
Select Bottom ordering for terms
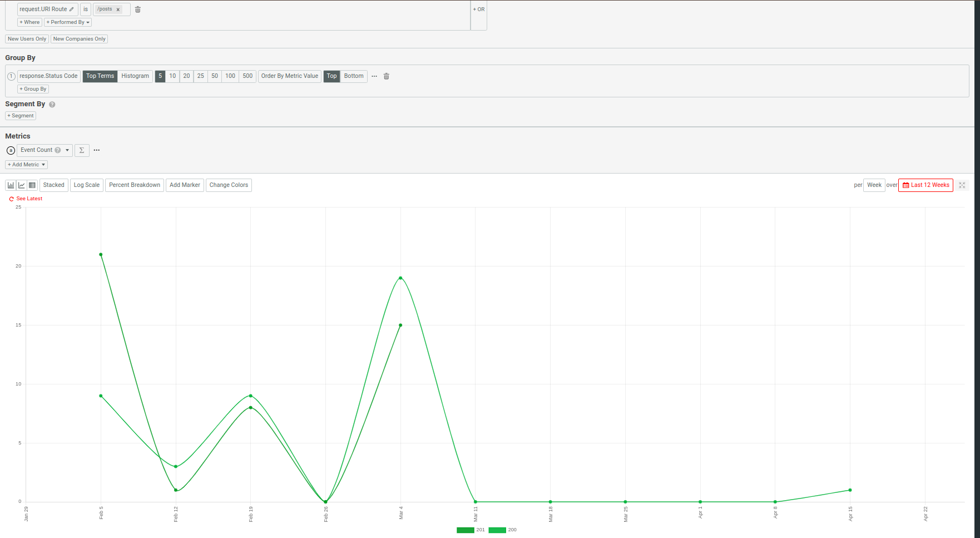[x=354, y=76]
